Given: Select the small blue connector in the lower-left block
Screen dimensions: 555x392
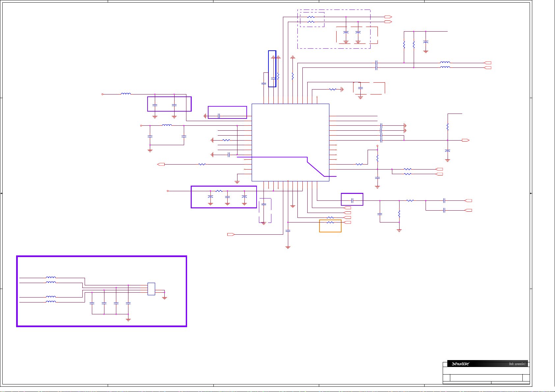Looking at the screenshot, I should click(x=151, y=289).
